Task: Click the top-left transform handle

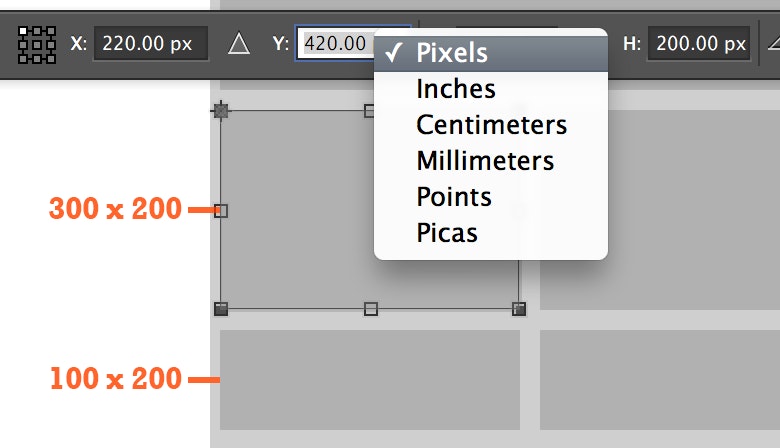Action: click(221, 110)
